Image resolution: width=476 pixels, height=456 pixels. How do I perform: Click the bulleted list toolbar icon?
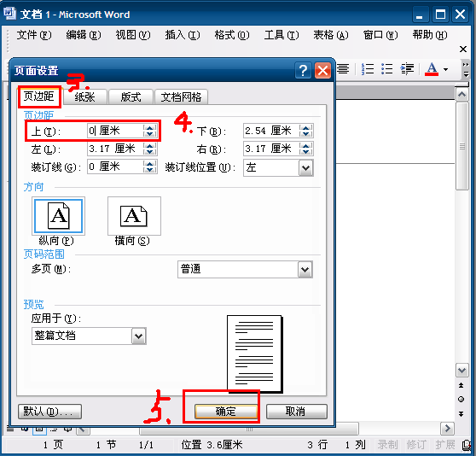coord(386,69)
